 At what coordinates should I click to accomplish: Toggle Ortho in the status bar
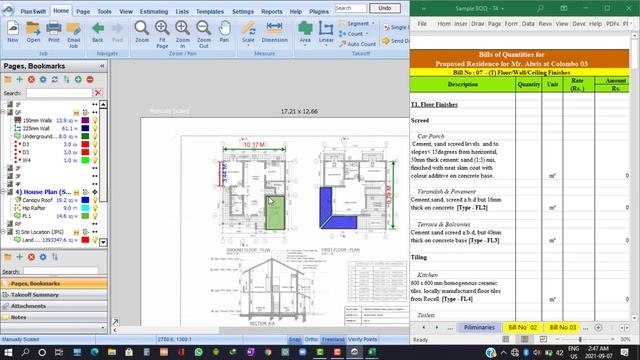pyautogui.click(x=311, y=340)
